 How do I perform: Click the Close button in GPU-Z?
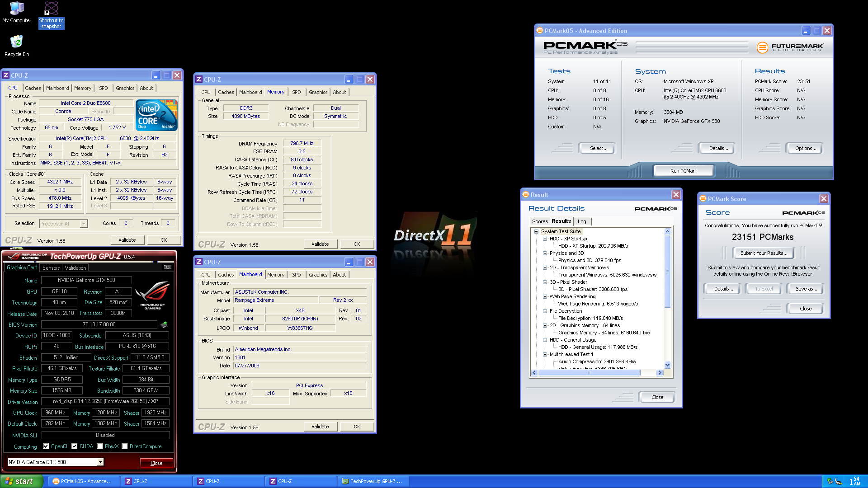[x=156, y=463]
